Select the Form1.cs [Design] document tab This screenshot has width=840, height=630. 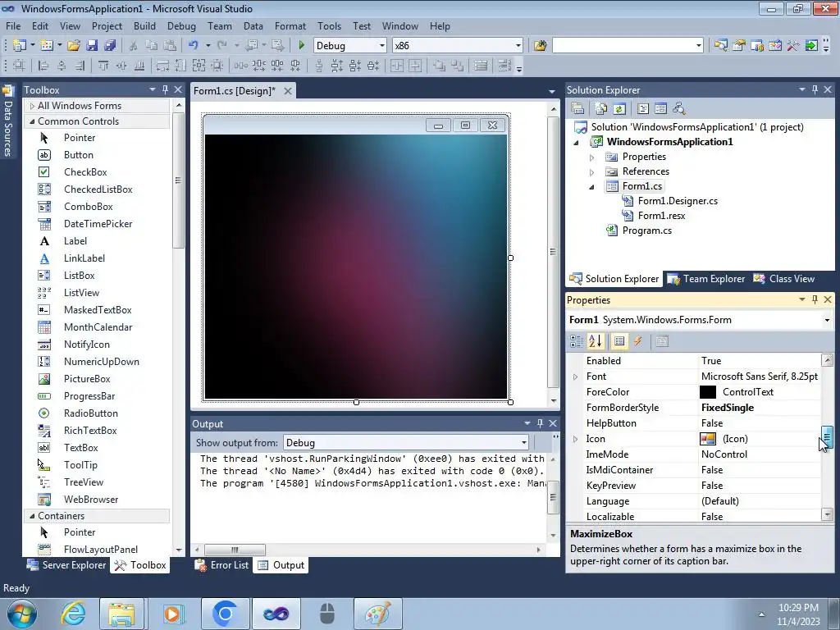(x=234, y=90)
